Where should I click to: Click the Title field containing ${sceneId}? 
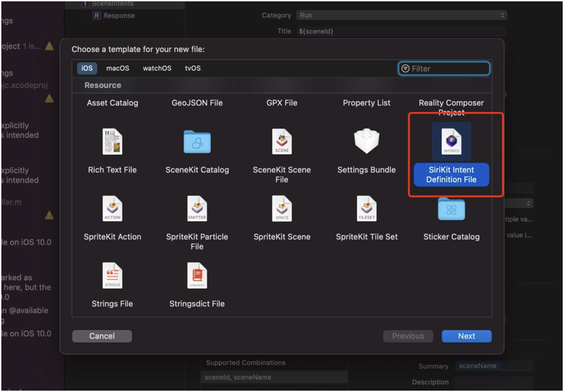click(402, 31)
